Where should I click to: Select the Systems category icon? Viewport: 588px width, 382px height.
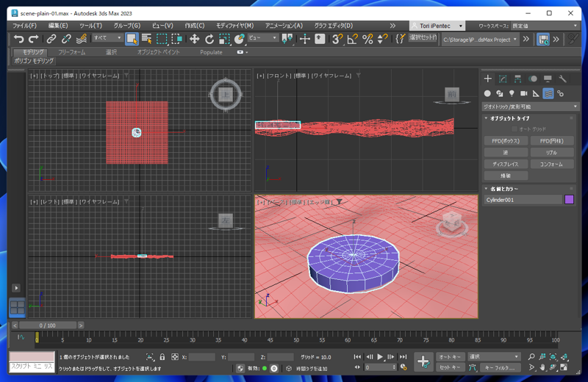point(560,93)
